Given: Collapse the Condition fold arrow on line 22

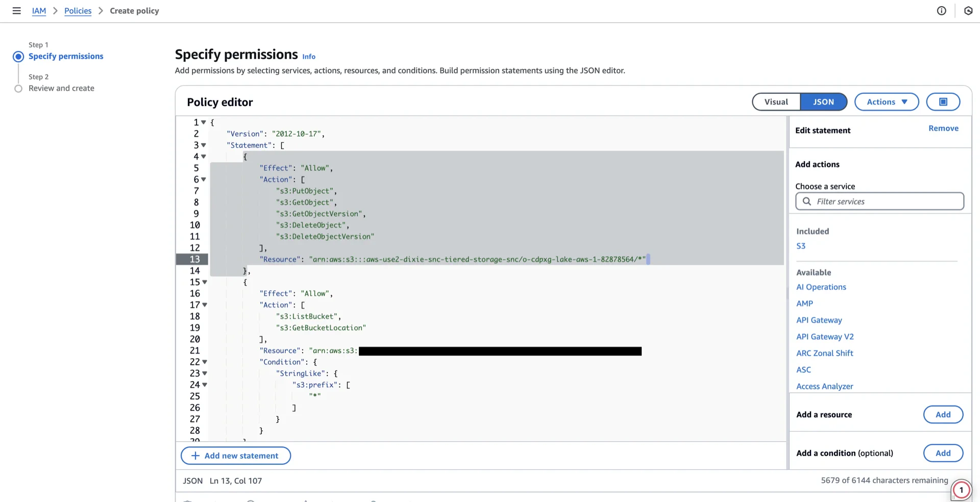Looking at the screenshot, I should point(205,362).
